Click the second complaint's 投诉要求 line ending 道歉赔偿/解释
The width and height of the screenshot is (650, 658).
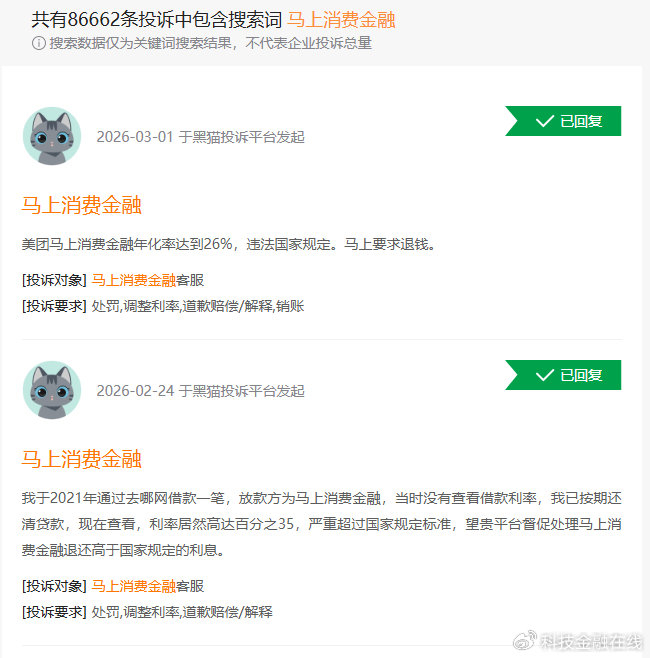(x=147, y=612)
